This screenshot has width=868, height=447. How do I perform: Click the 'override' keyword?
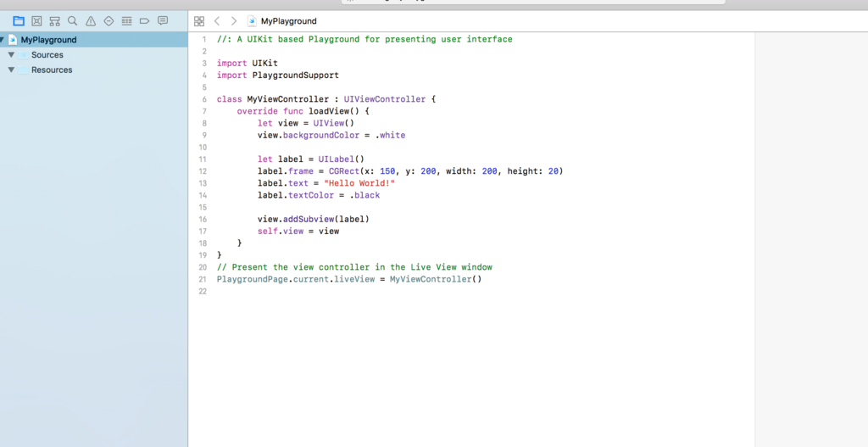coord(258,111)
